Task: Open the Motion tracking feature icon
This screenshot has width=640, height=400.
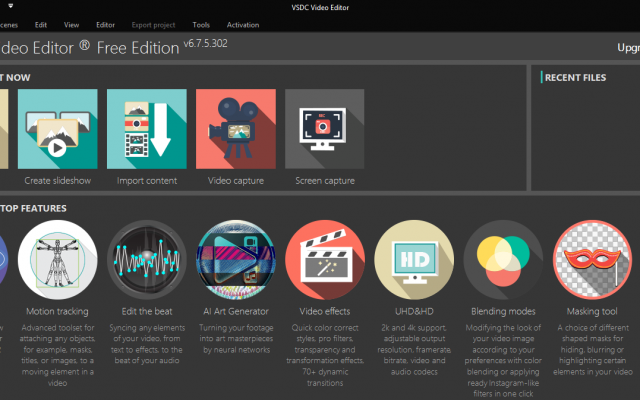Action: (58, 260)
